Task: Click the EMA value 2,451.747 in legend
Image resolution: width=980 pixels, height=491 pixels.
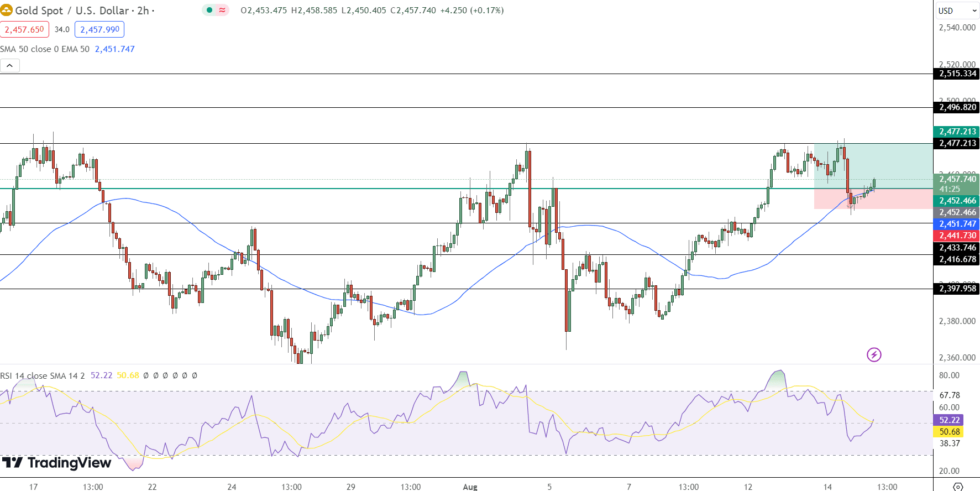Action: pos(114,49)
